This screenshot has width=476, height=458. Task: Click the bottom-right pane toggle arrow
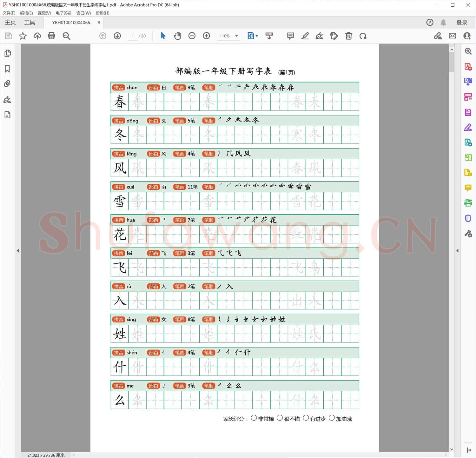pos(469,450)
